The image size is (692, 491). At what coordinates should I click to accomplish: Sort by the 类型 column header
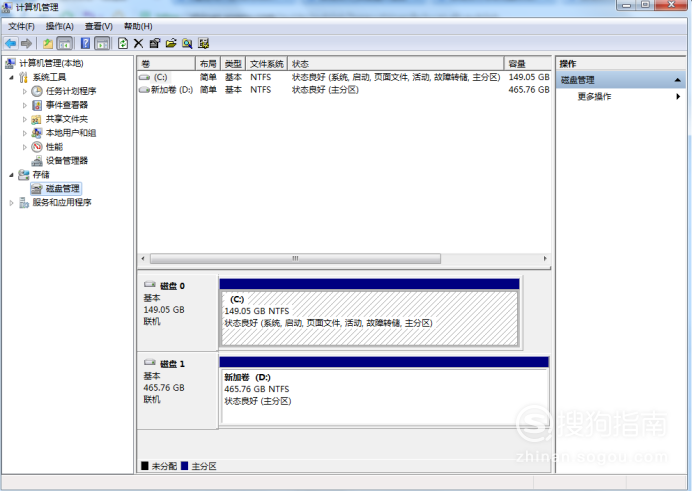(233, 64)
